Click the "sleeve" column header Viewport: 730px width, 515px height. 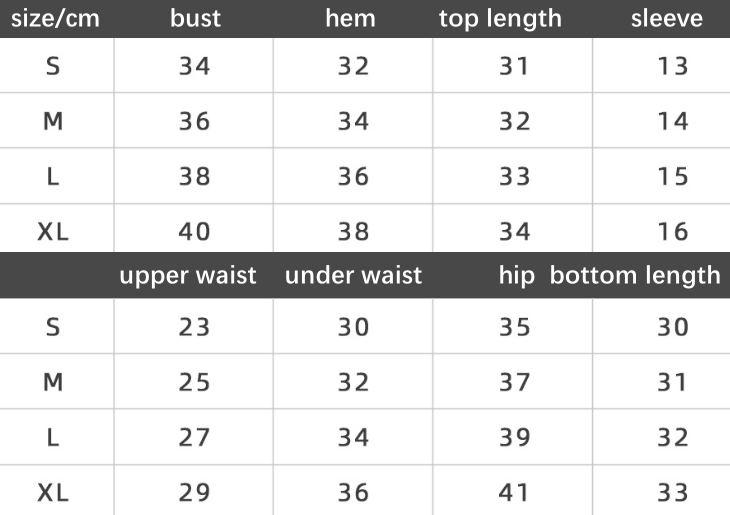coord(666,19)
